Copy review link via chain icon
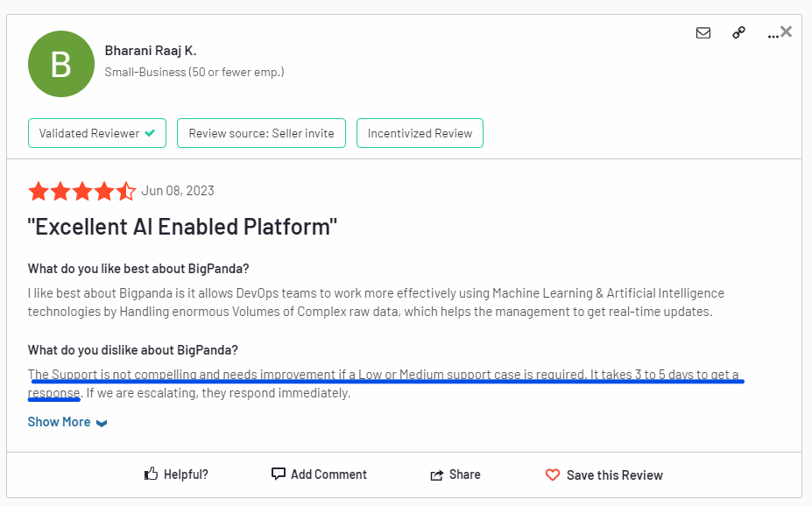 pos(738,33)
